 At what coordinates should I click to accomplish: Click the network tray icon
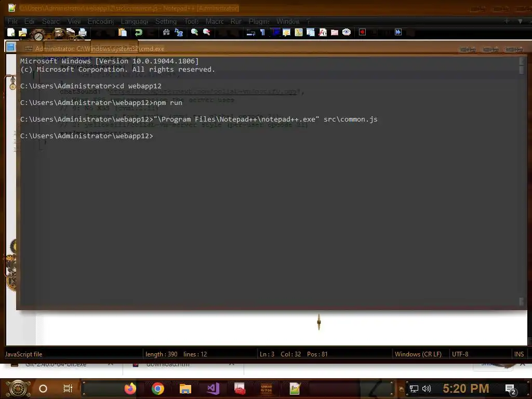414,389
